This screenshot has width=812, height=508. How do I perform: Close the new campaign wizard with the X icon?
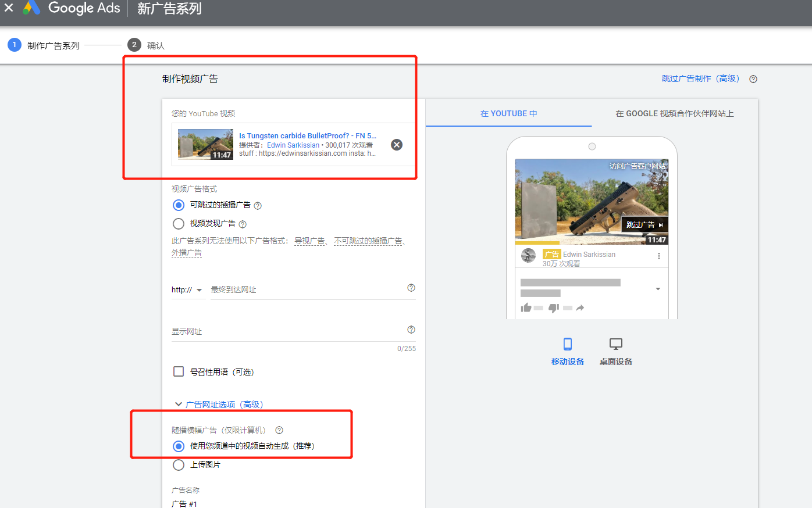click(9, 8)
